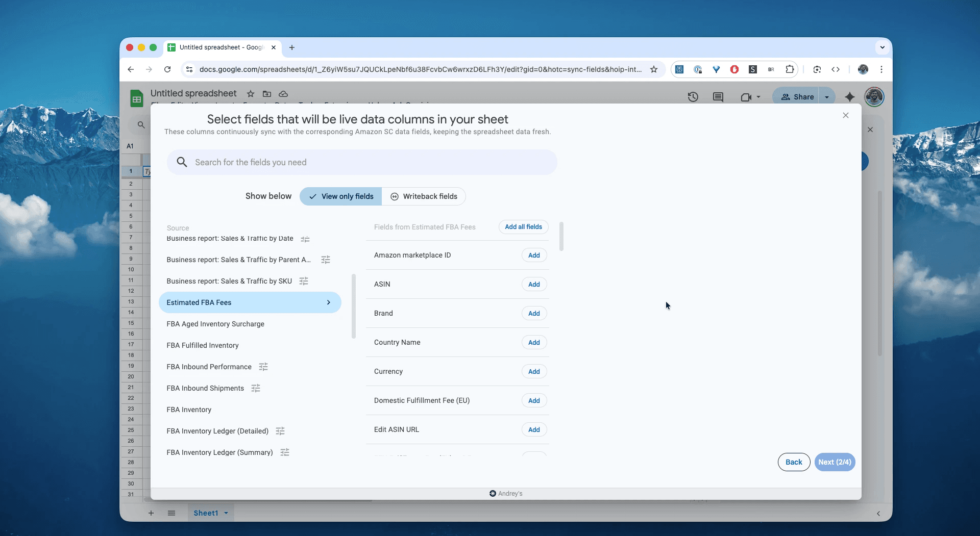Reload the browser page

pyautogui.click(x=167, y=69)
